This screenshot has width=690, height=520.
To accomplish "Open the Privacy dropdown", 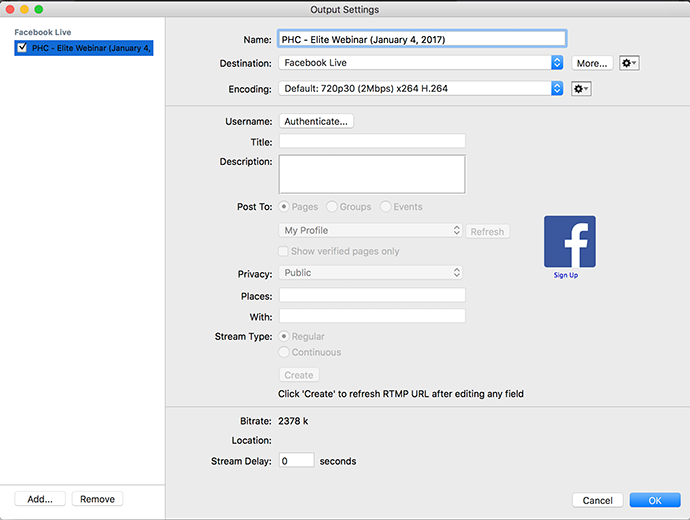I will click(x=371, y=273).
